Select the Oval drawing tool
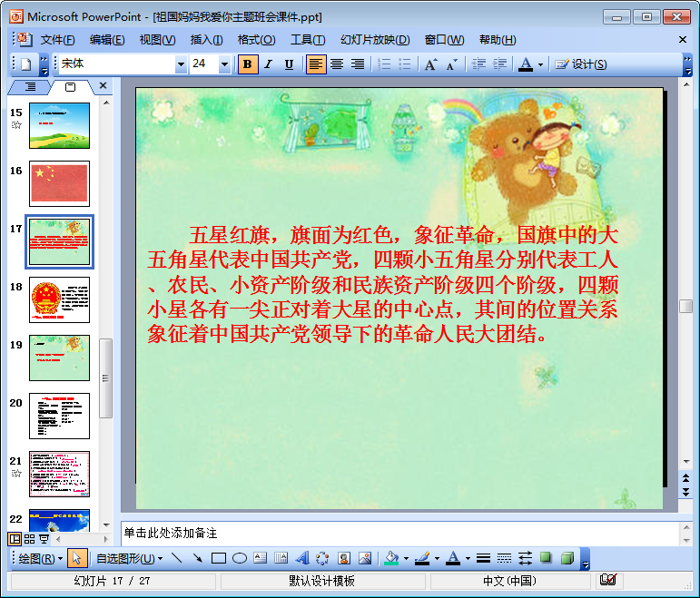The height and width of the screenshot is (598, 700). click(240, 558)
